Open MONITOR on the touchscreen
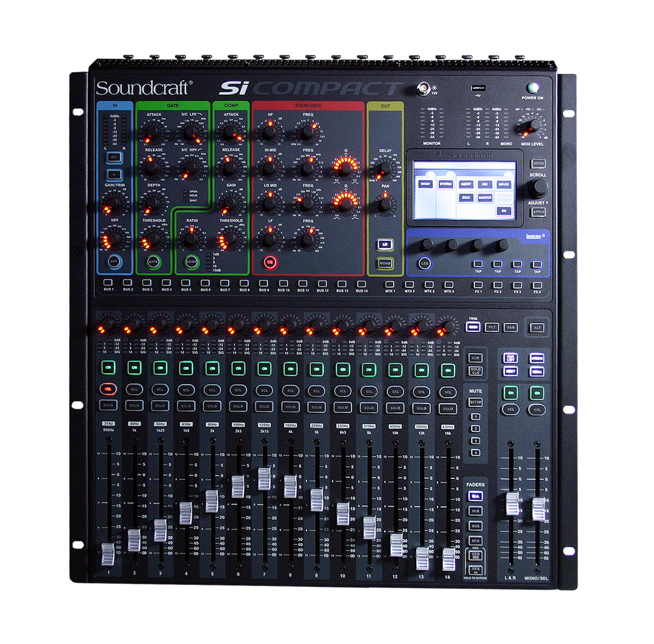654x644 pixels. [x=485, y=198]
